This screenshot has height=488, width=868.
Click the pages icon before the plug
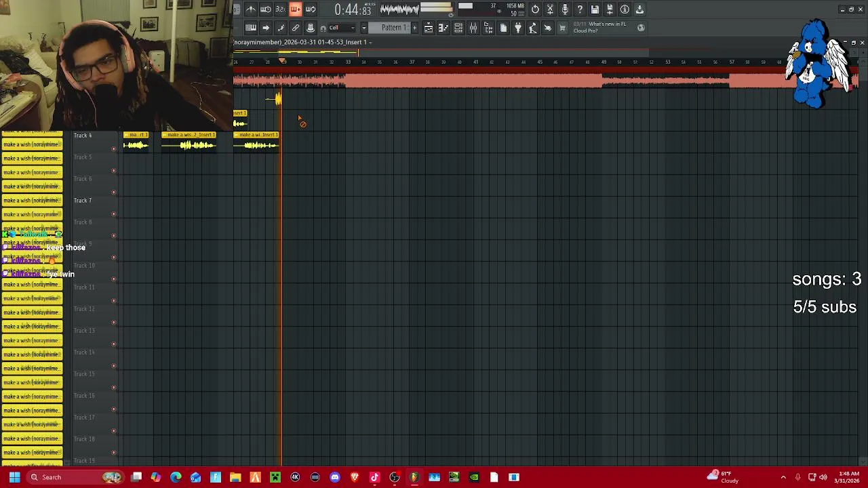[503, 28]
